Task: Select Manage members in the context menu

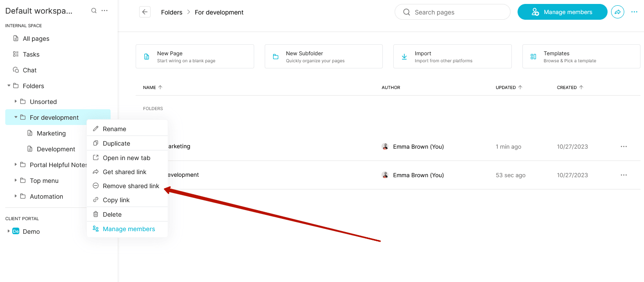Action: tap(127, 229)
